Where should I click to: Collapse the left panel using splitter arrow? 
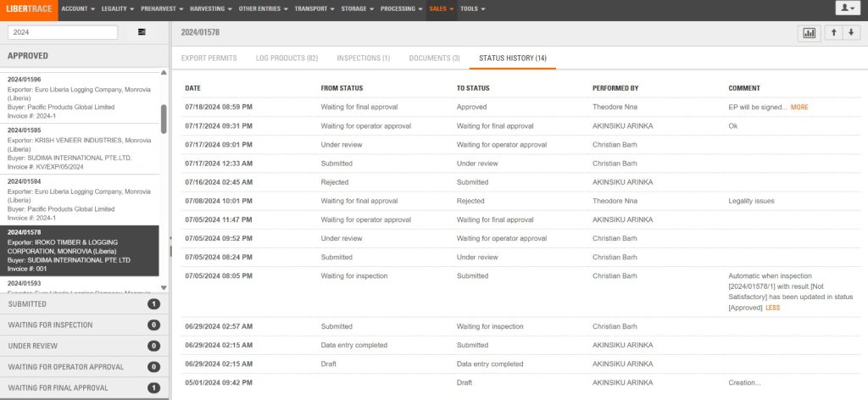click(170, 238)
